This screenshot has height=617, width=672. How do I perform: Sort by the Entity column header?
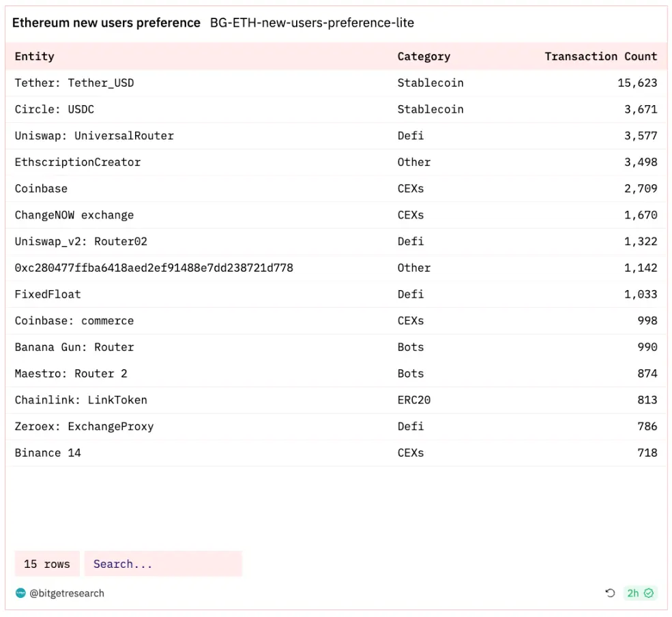pyautogui.click(x=35, y=57)
